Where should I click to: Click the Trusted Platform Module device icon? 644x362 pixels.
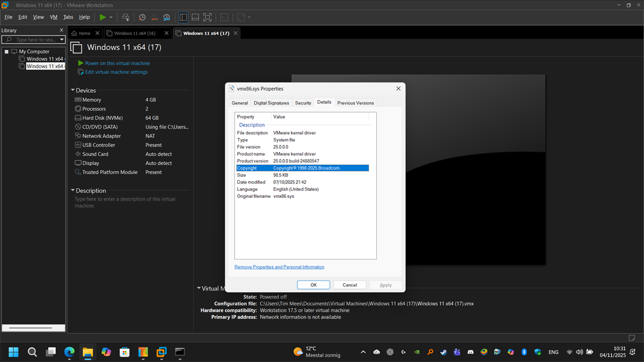[x=78, y=172]
